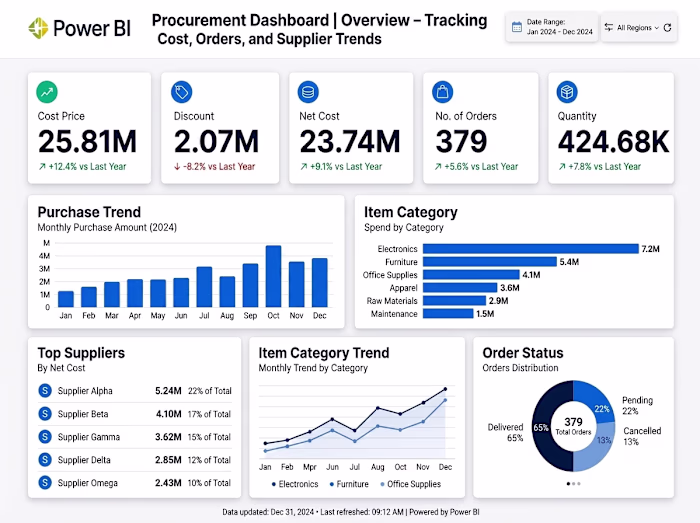Click Supplier Alpha's 5.24M value

tap(168, 391)
